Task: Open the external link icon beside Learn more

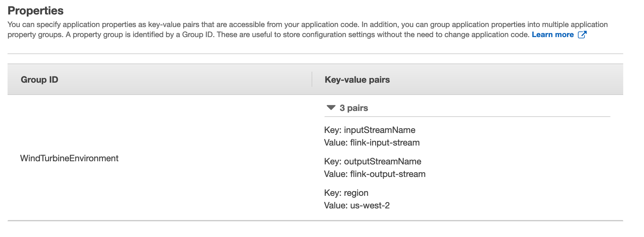Action: tap(582, 35)
